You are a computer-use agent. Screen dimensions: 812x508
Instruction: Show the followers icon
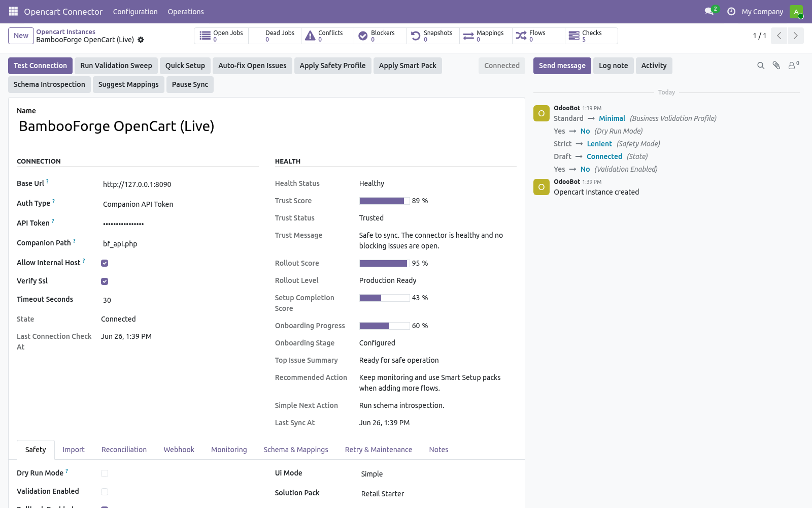click(793, 65)
